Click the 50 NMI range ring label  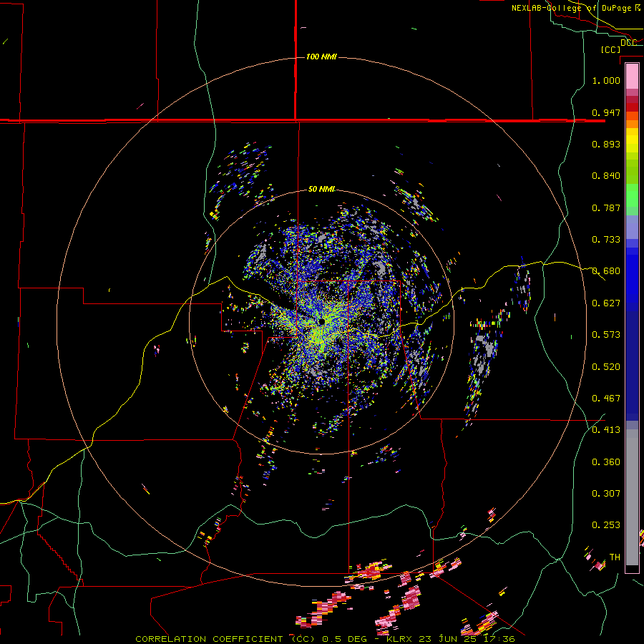point(321,189)
